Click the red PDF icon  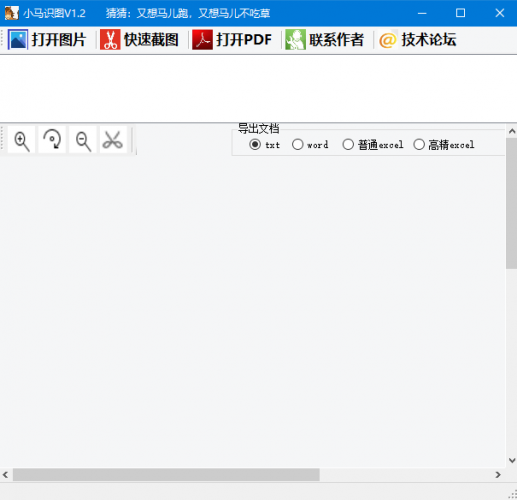click(x=202, y=40)
